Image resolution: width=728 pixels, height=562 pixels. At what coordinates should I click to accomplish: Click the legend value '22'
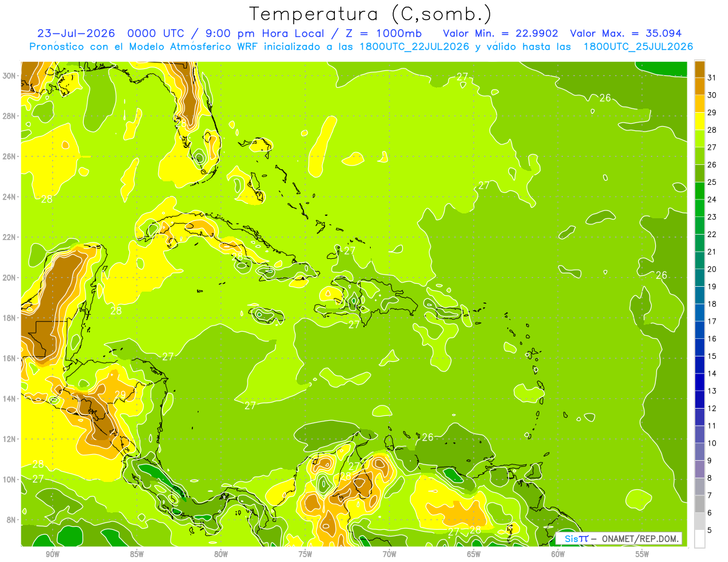pyautogui.click(x=712, y=234)
